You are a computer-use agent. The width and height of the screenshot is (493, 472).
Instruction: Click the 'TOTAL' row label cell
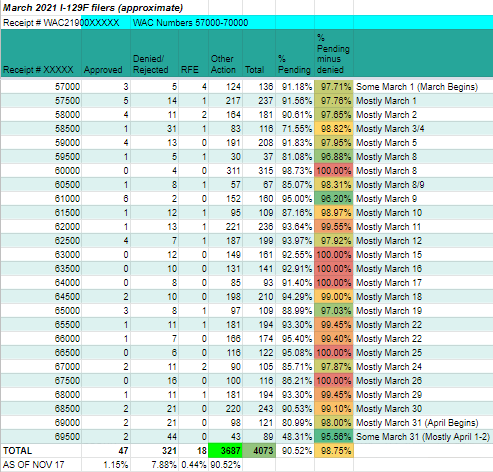tap(41, 451)
